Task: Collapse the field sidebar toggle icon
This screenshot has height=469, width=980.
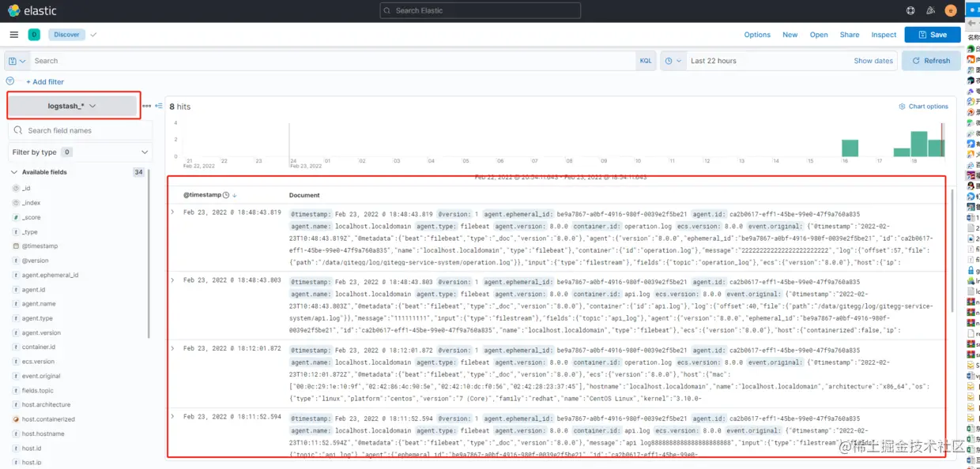Action: coord(159,106)
